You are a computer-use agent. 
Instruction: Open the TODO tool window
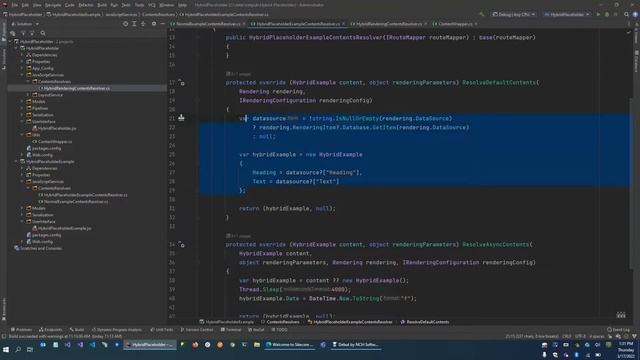pyautogui.click(x=280, y=330)
